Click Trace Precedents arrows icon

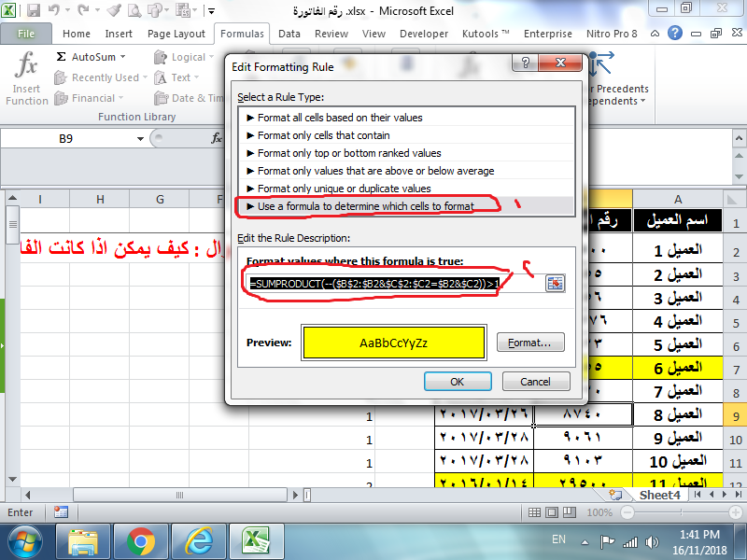tap(600, 63)
